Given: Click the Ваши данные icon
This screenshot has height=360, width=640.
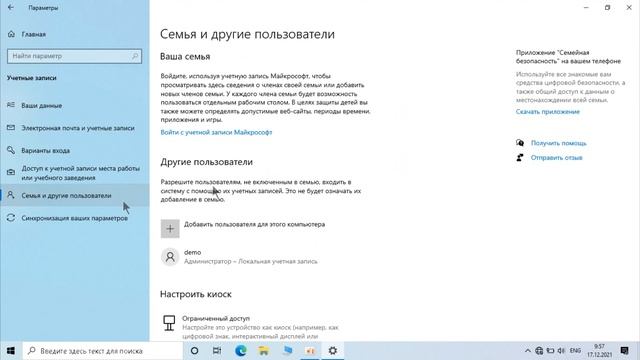Looking at the screenshot, I should [11, 105].
